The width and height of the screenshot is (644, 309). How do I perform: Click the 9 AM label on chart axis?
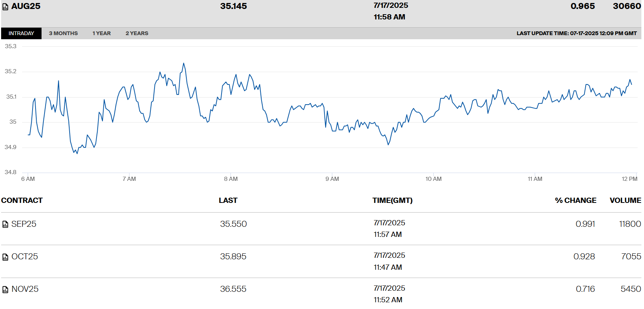coord(332,179)
